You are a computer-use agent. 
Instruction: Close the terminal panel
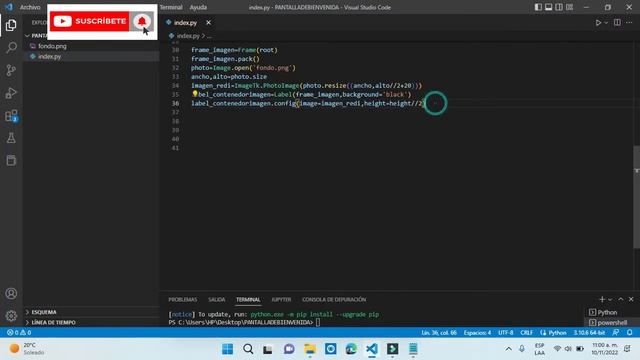[631, 299]
